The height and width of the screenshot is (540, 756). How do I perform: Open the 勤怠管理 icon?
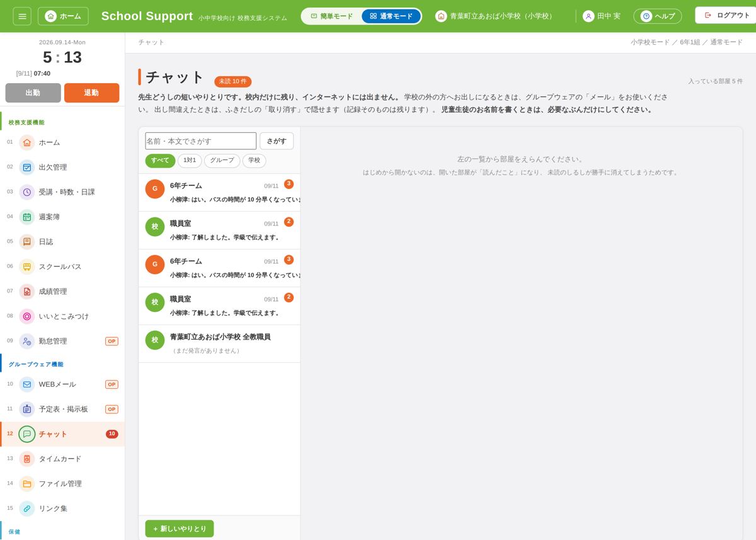pos(27,342)
